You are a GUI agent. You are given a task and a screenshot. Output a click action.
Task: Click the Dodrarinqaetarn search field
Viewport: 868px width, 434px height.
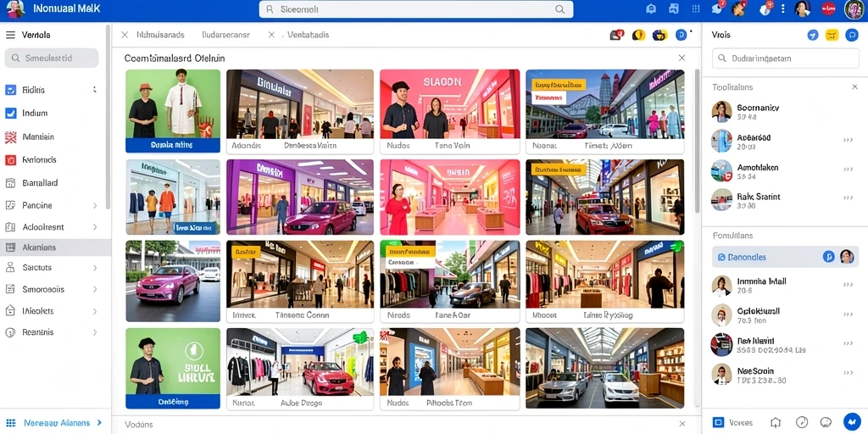pyautogui.click(x=785, y=58)
